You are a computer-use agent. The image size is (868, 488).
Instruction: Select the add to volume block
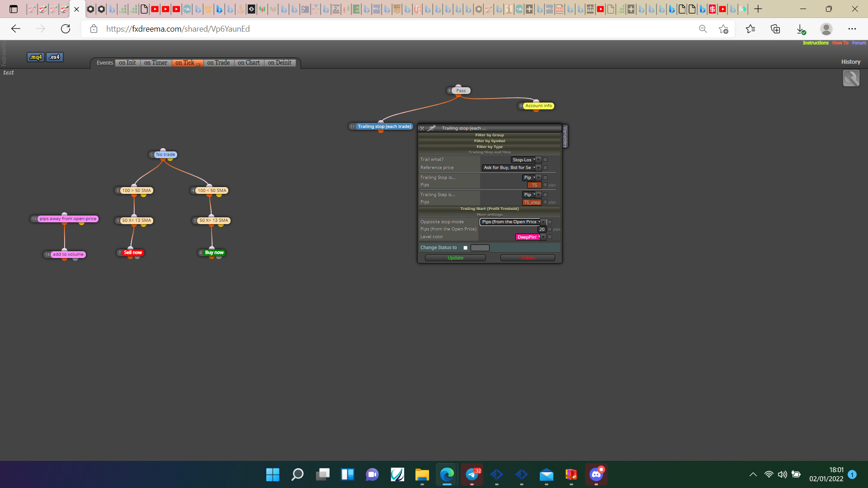pos(68,254)
